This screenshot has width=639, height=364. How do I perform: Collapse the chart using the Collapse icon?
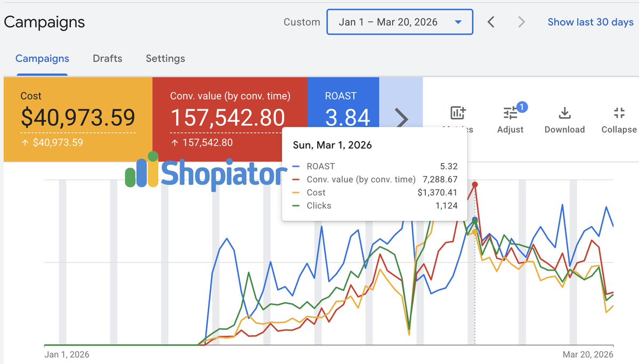619,113
